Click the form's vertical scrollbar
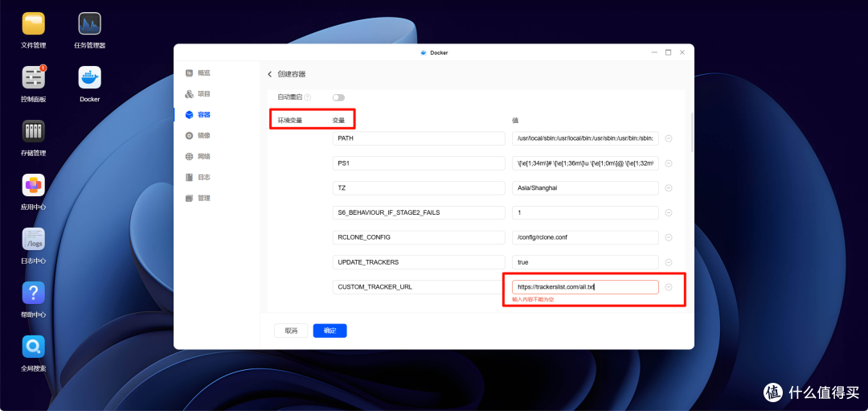The image size is (868, 411). click(x=691, y=132)
